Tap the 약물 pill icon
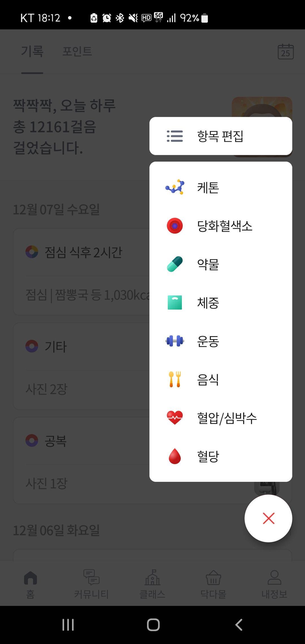 click(x=175, y=264)
